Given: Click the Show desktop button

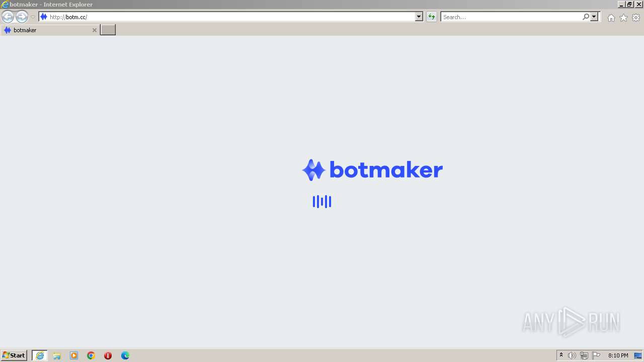Looking at the screenshot, I should (638, 355).
